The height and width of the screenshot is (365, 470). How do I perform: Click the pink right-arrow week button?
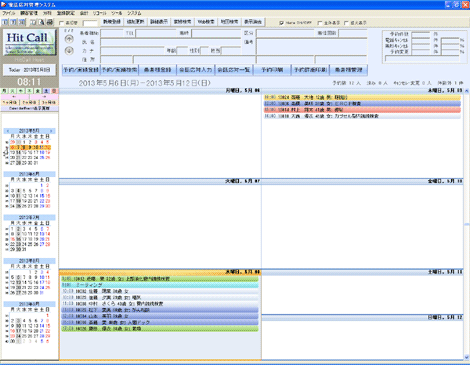(44, 96)
